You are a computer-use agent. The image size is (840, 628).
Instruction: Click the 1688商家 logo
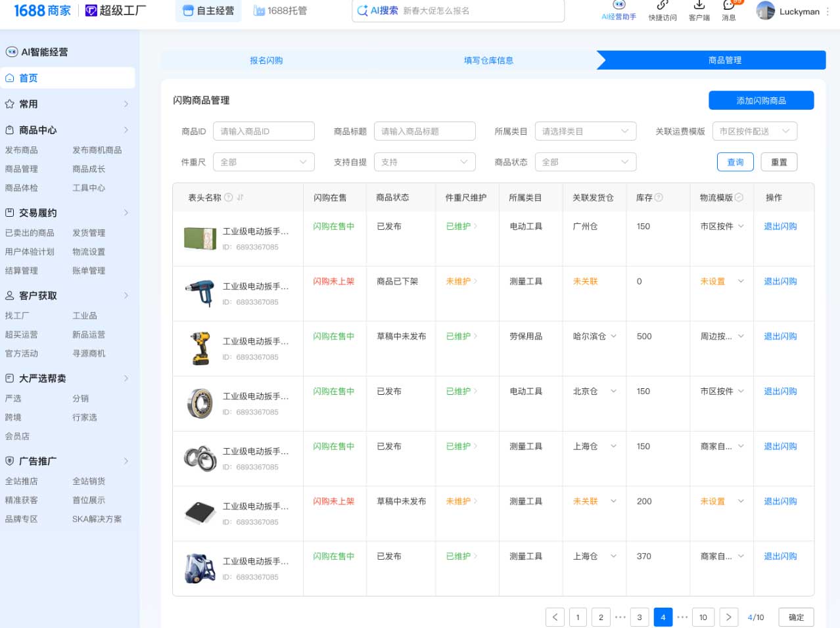tap(42, 11)
